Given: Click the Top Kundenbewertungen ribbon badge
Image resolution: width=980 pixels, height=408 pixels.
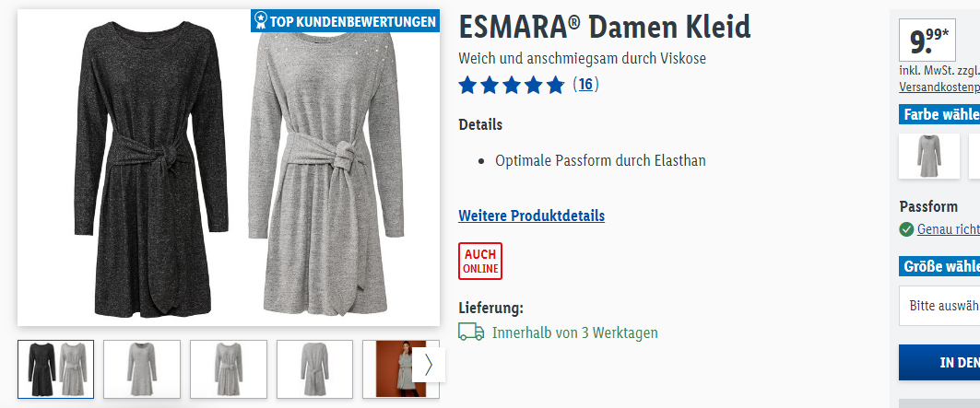Looking at the screenshot, I should [345, 21].
